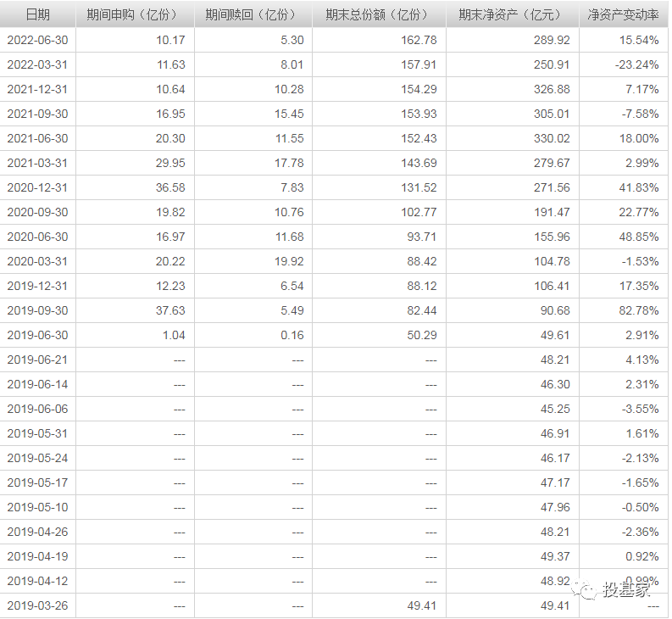Select the date cell 2021-06-30
The image size is (672, 619).
click(38, 138)
